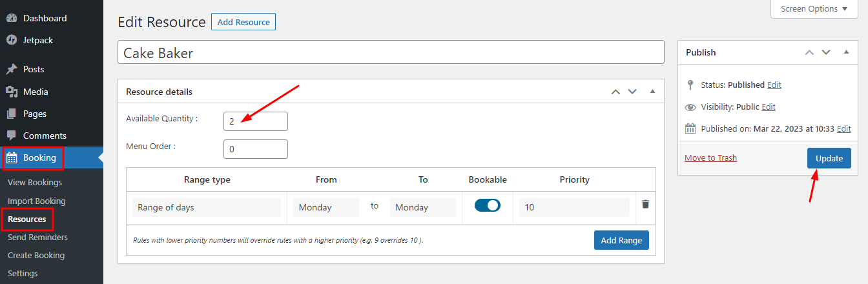This screenshot has width=868, height=284.
Task: Click the priority rules hint text
Action: [278, 240]
